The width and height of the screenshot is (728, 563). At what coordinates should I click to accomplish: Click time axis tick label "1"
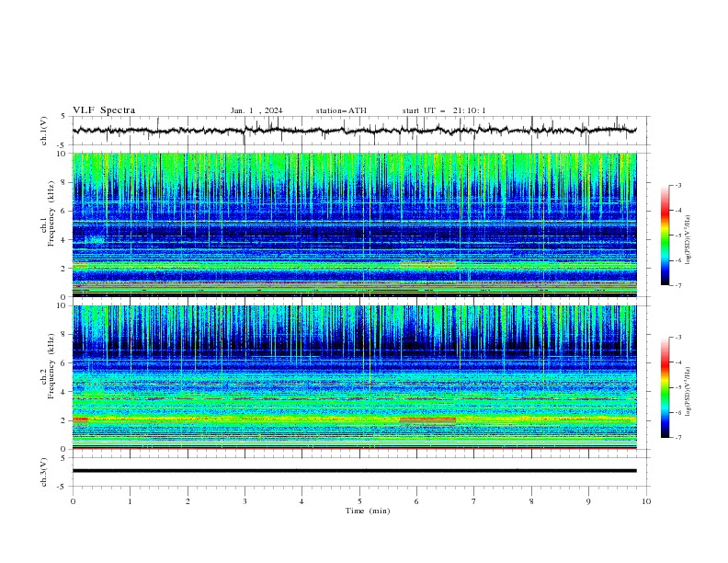130,501
